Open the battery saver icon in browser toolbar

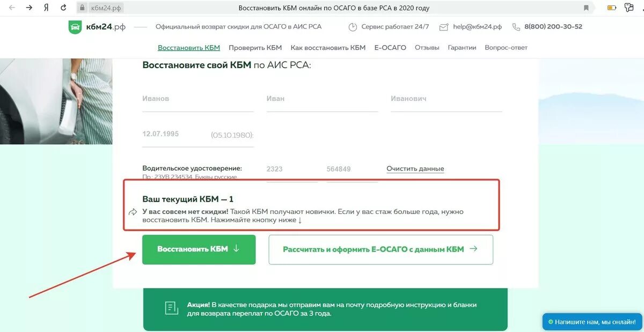[612, 8]
